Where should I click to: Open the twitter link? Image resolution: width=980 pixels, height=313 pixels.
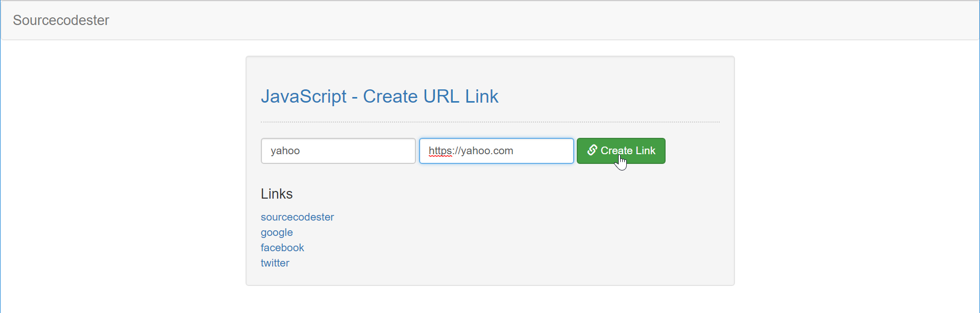pos(275,263)
